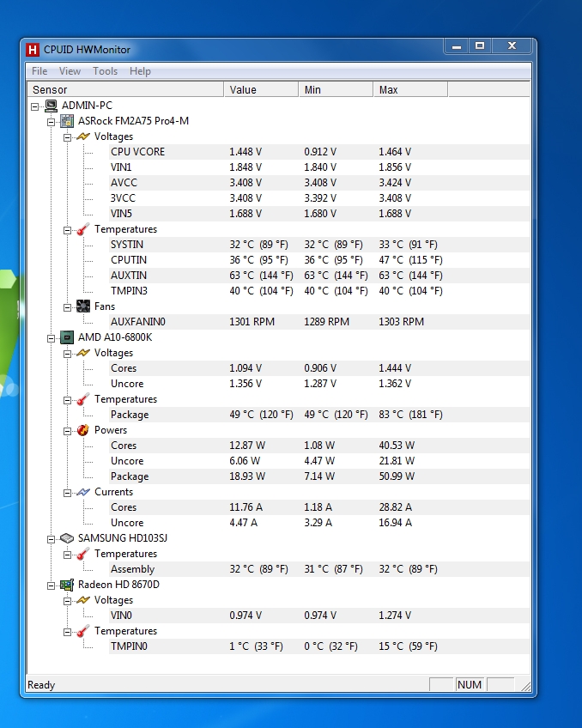Minimize the HWMonitor window

click(x=456, y=46)
